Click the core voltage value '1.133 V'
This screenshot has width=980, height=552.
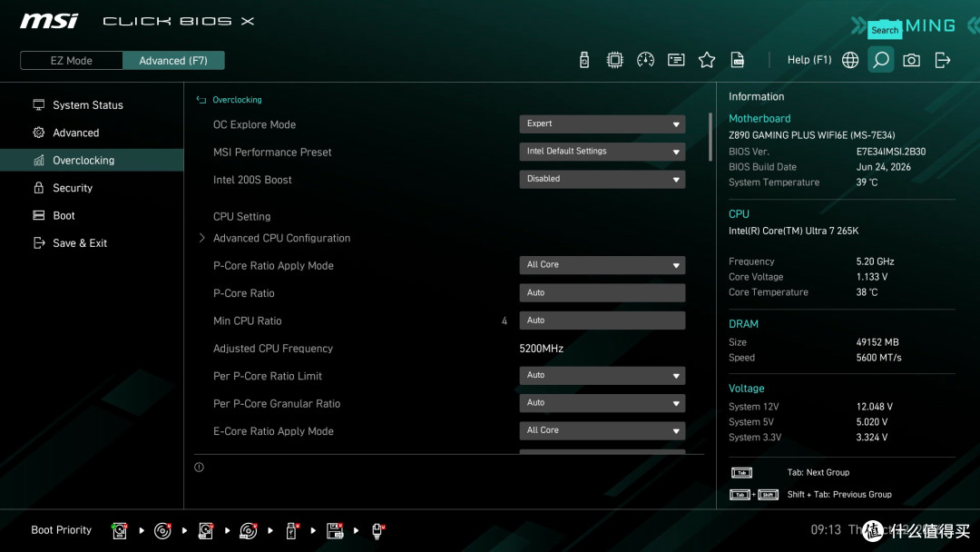872,276
